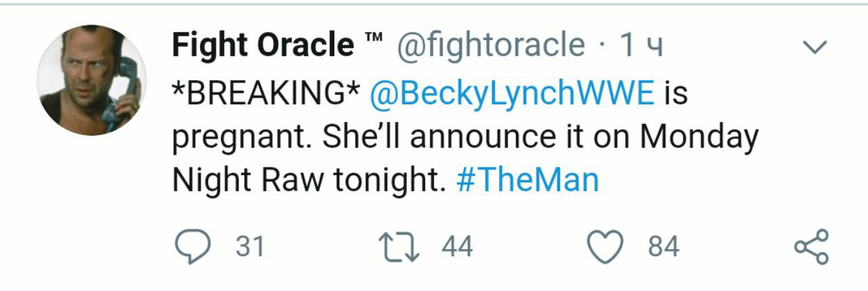
Task: Click the retweet count 44
Action: 457,246
